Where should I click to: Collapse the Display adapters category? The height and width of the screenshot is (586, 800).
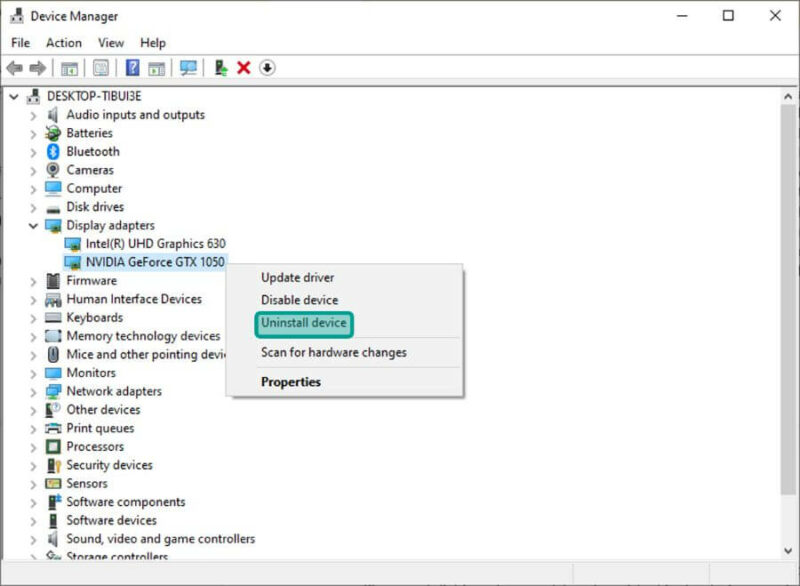point(33,225)
